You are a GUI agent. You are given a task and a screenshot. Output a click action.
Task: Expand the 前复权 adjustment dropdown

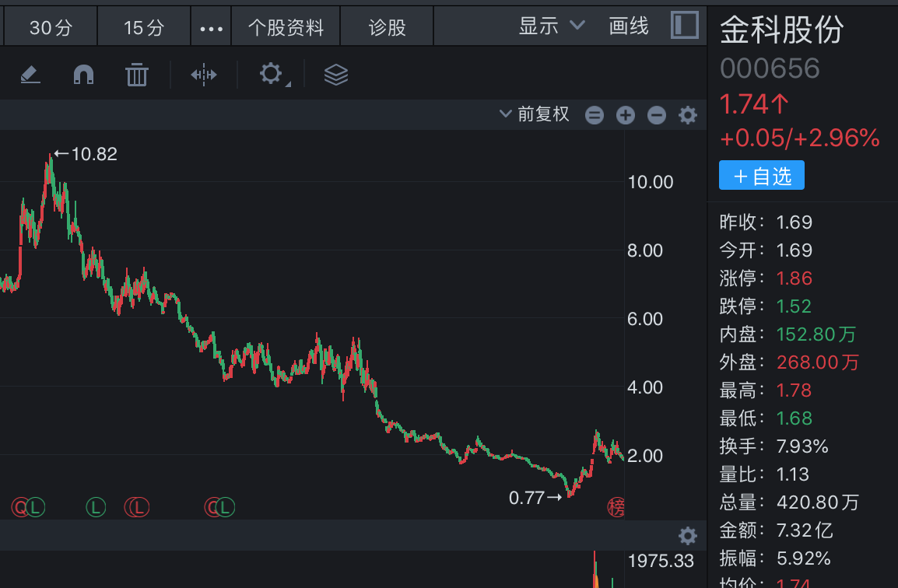click(535, 115)
